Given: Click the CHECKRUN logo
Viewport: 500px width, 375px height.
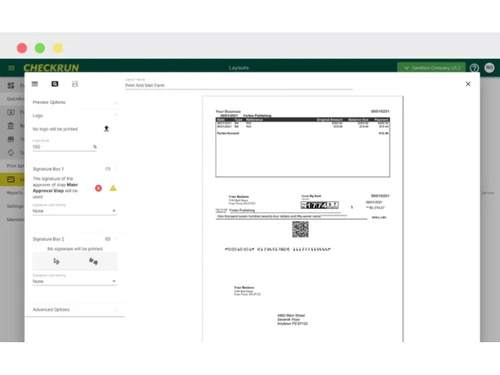Looking at the screenshot, I should tap(51, 68).
